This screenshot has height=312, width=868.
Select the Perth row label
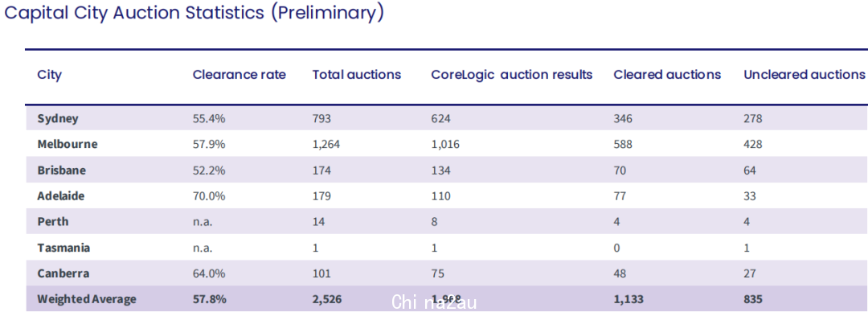(x=53, y=222)
